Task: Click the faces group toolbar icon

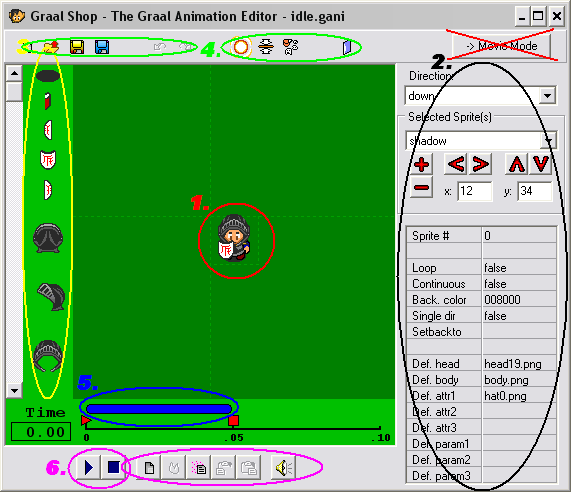Action: (291, 47)
